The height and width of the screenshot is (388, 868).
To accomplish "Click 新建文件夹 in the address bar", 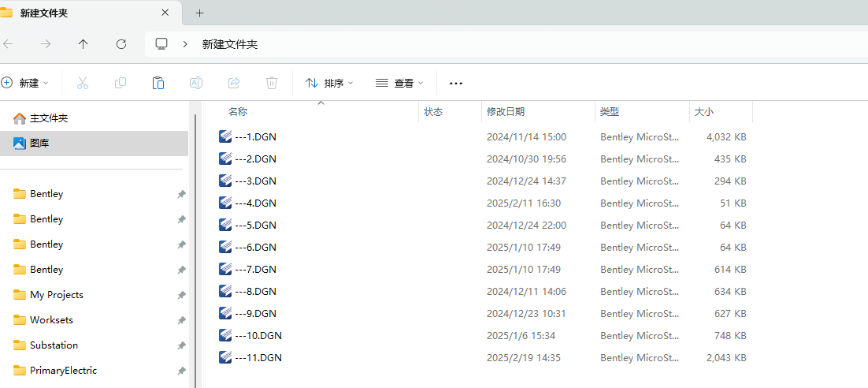I will click(230, 44).
